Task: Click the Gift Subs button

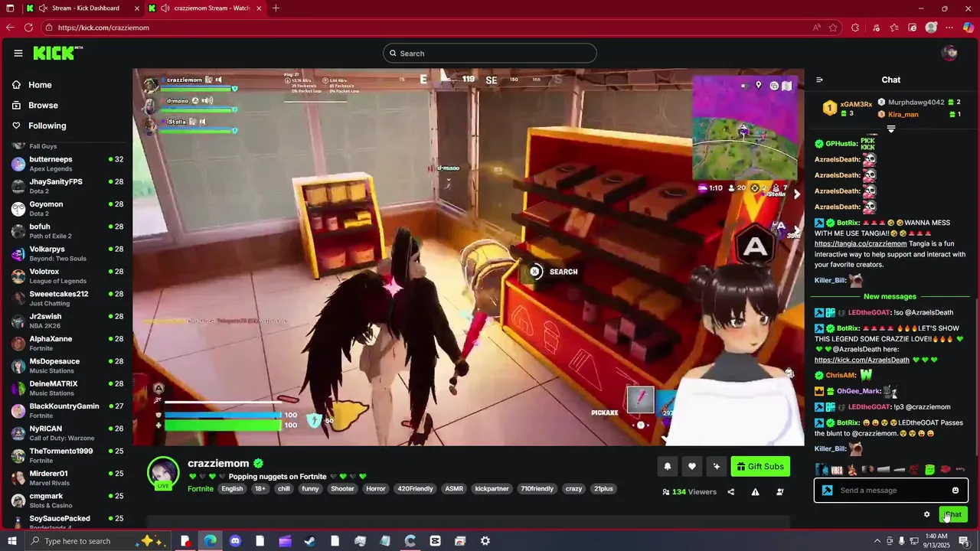Action: 760,467
